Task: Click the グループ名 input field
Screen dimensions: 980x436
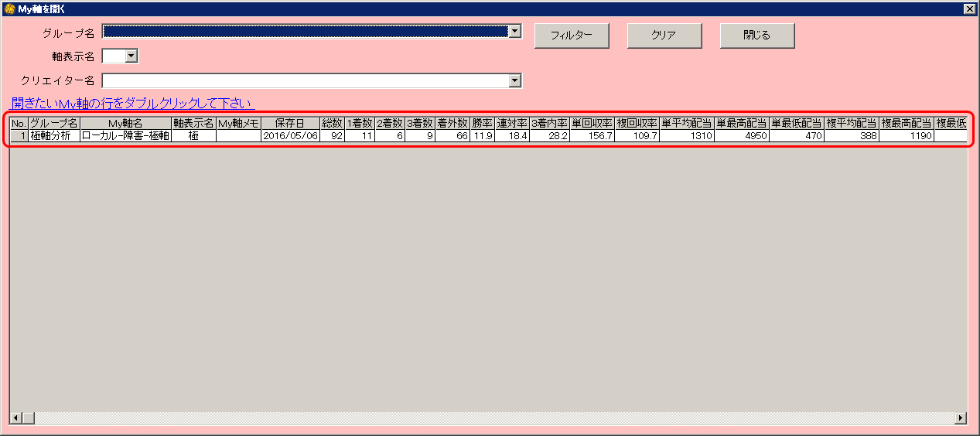Action: coord(306,31)
